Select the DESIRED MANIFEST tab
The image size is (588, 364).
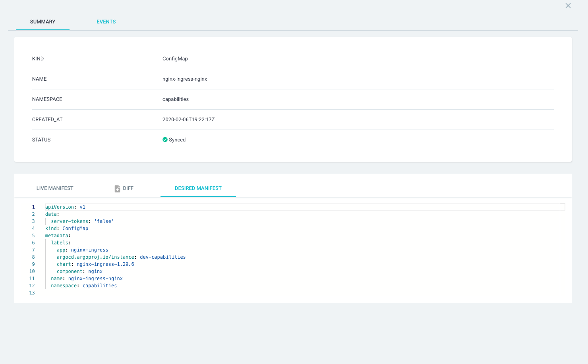pos(198,188)
